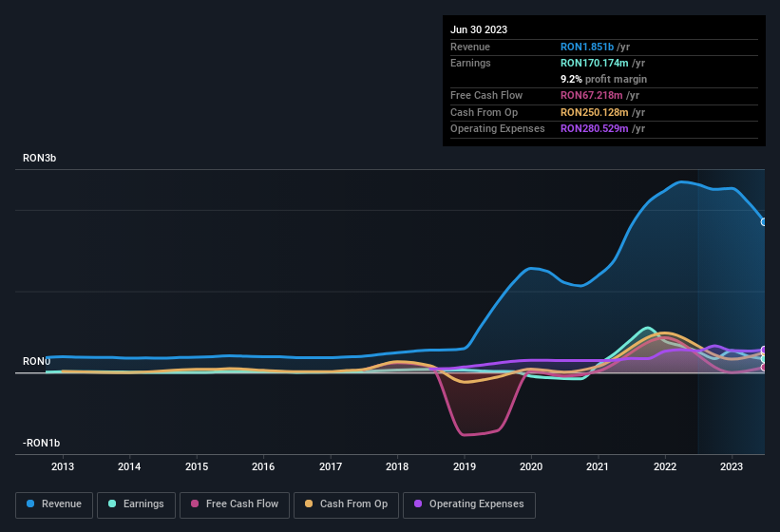
Task: Click the 9.2% profit margin text
Action: [604, 79]
